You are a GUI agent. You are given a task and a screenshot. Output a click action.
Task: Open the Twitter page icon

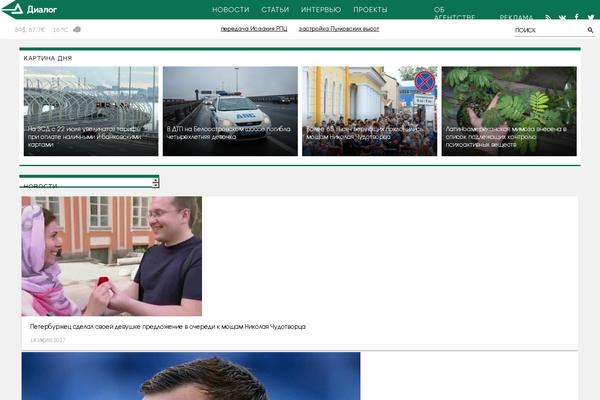click(x=591, y=17)
